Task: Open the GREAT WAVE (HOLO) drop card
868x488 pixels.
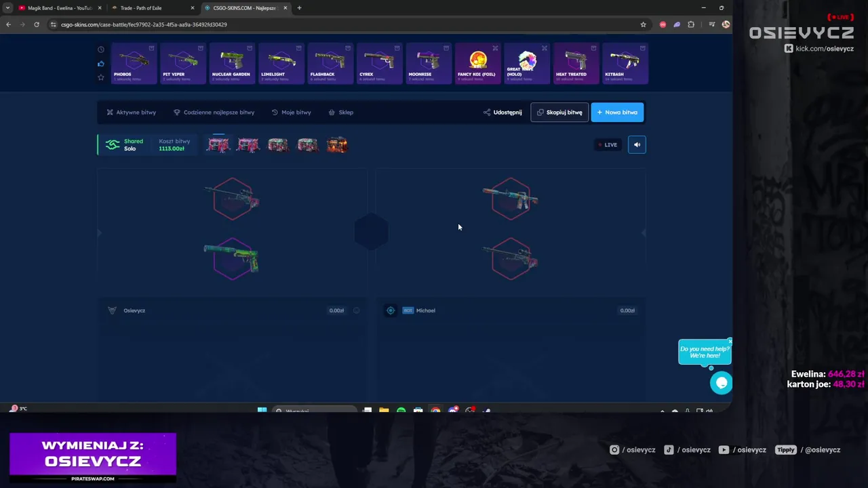Action: coord(527,64)
